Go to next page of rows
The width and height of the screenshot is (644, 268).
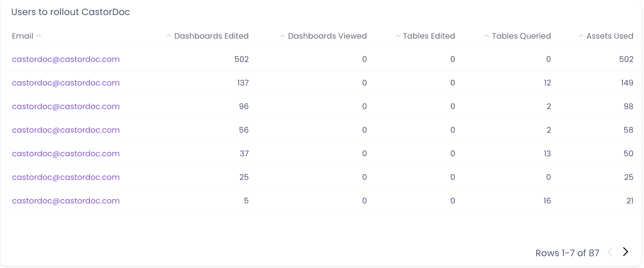coord(625,252)
